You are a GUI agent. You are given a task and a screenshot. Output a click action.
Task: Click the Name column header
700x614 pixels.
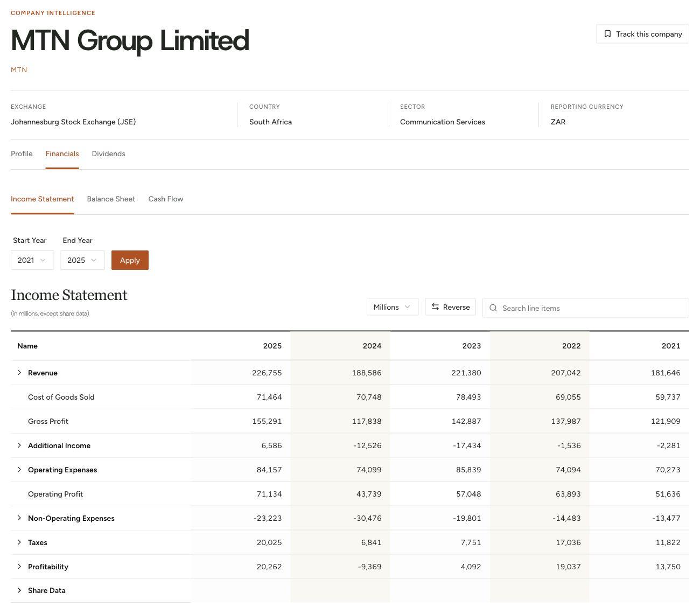(27, 346)
